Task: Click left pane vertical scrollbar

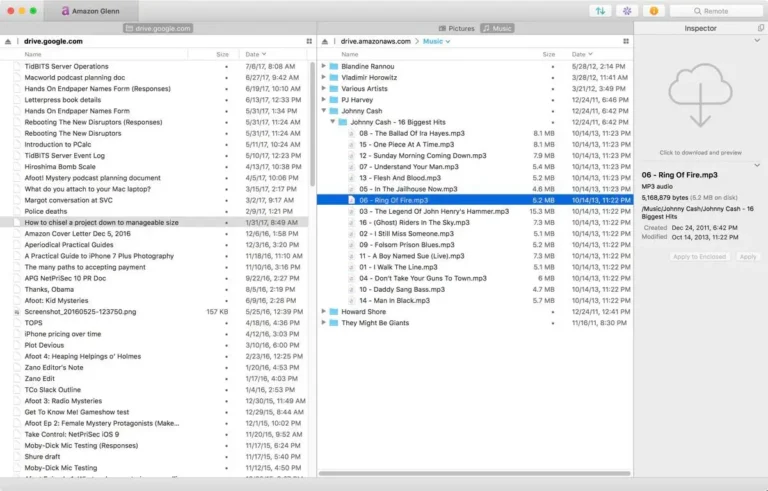Action: click(313, 124)
